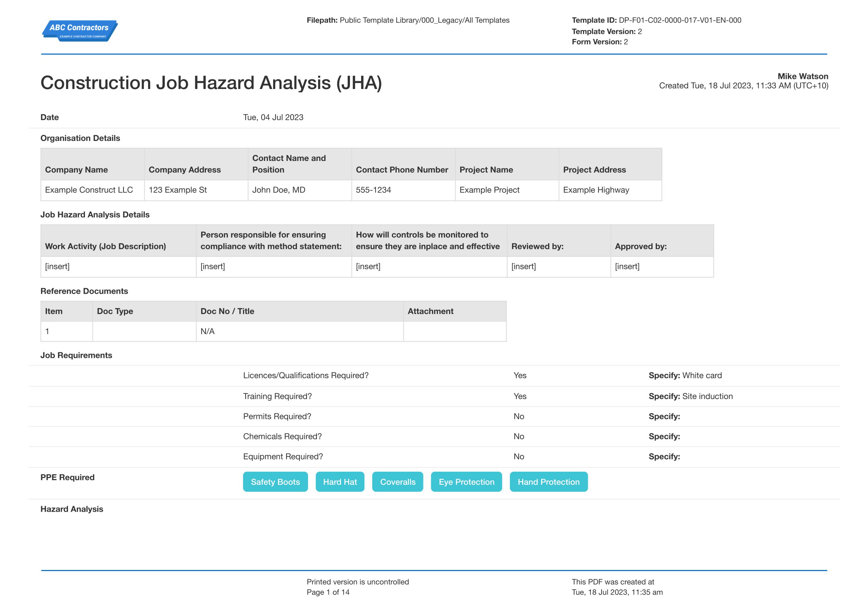The height and width of the screenshot is (613, 868).
Task: Click the Reference Documents heading
Action: (84, 291)
